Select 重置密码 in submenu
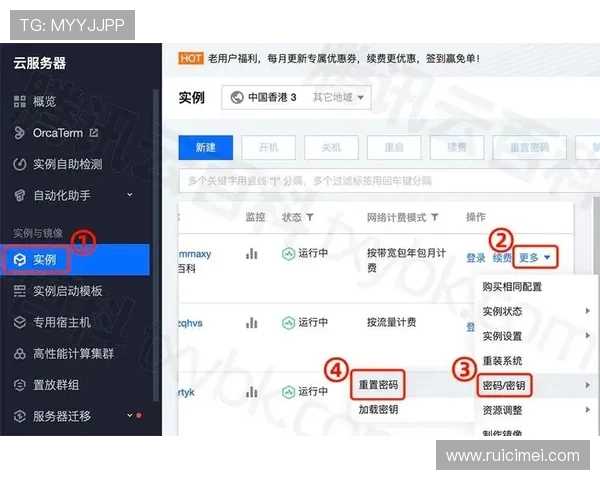Screen dimensions: 600x480 coord(378,385)
